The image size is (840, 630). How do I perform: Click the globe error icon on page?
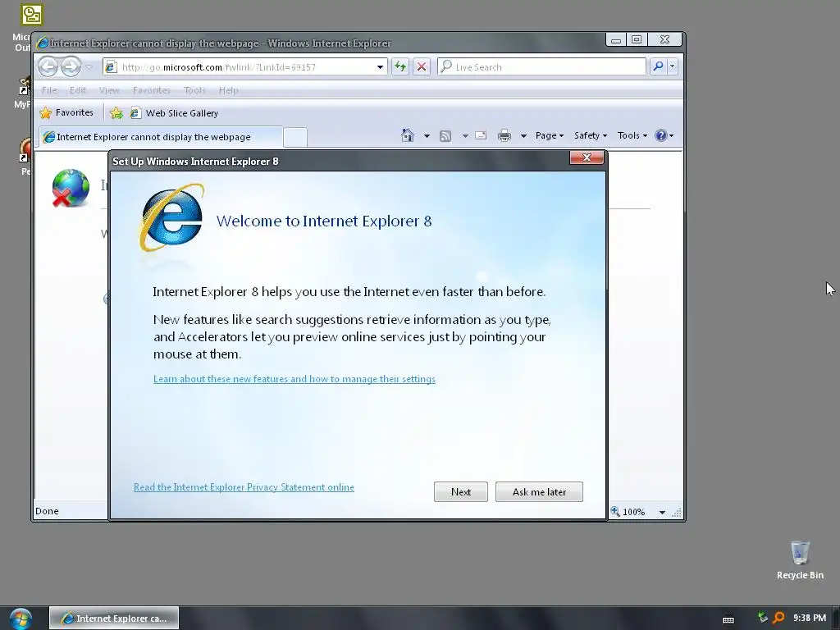pyautogui.click(x=71, y=188)
